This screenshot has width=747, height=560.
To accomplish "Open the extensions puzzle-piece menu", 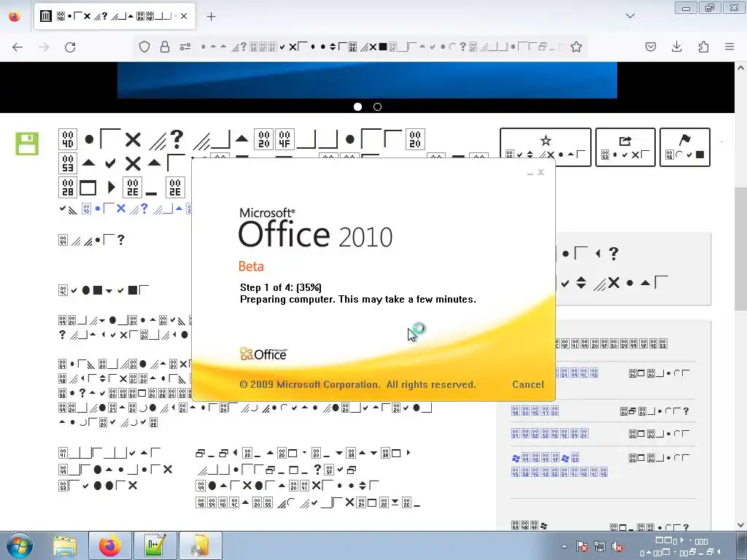I will [703, 47].
